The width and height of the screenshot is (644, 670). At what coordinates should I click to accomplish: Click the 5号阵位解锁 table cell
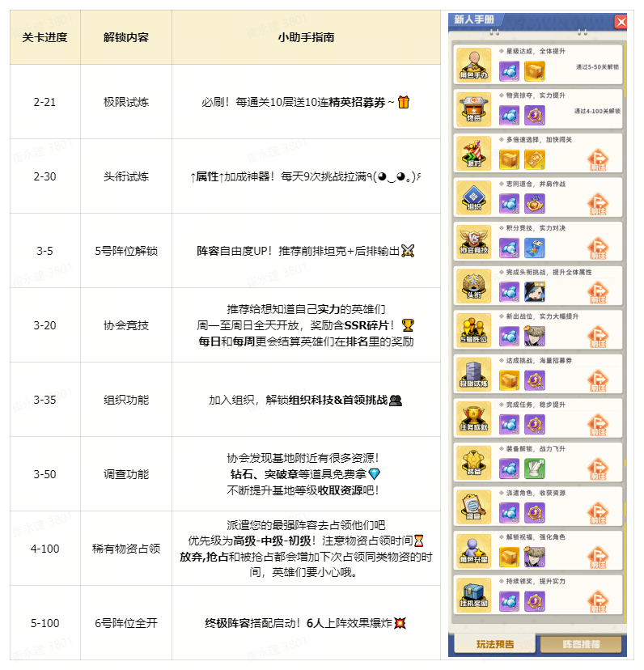(x=126, y=251)
